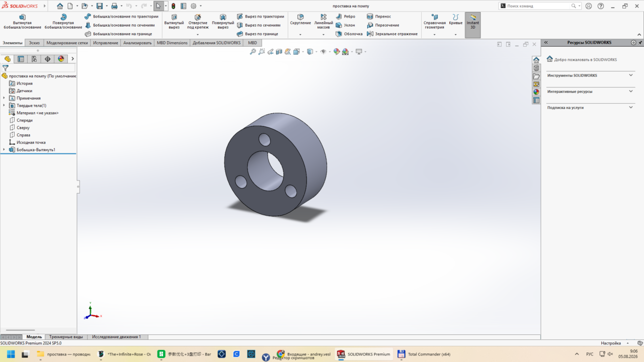
Task: Open the Appearances colored ball task pane icon
Action: (536, 92)
